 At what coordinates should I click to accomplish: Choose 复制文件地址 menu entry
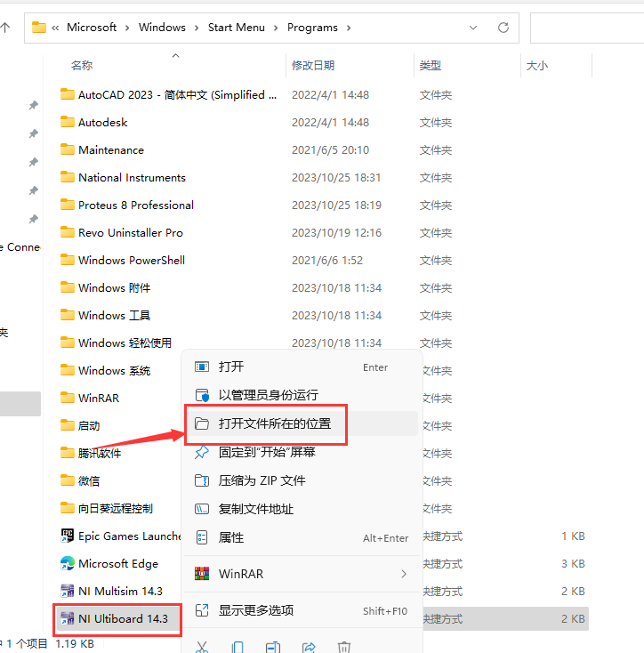click(x=301, y=509)
